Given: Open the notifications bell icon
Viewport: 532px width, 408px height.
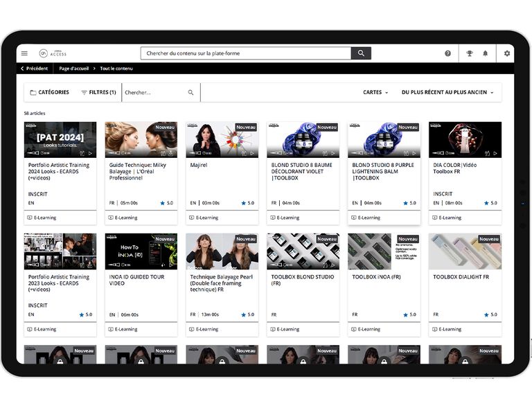Looking at the screenshot, I should coord(486,53).
